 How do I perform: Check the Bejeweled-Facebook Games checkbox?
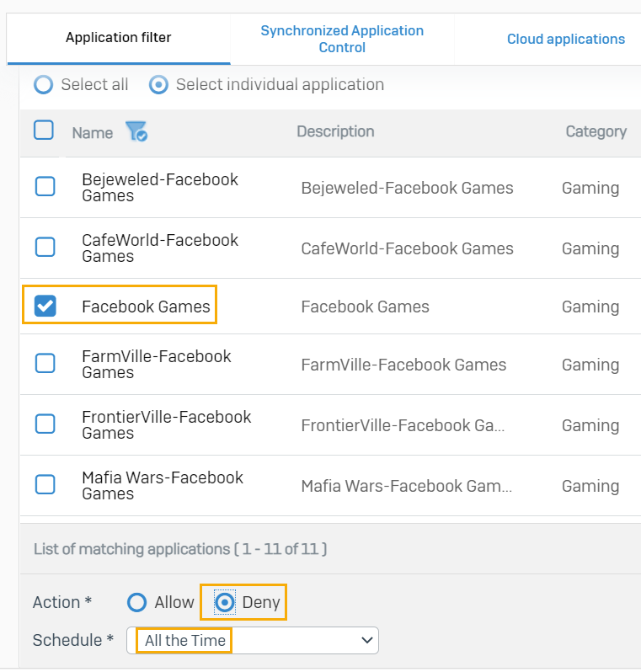[x=45, y=187]
